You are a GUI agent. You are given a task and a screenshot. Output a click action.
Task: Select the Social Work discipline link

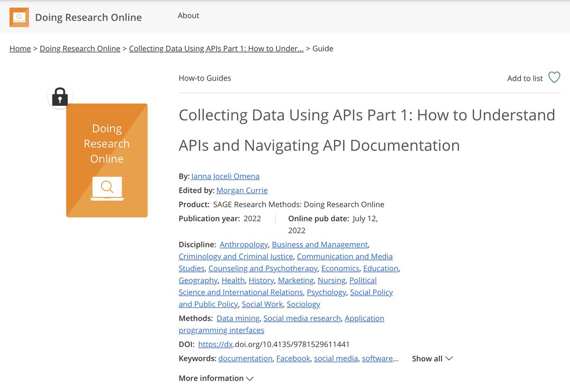pos(262,304)
